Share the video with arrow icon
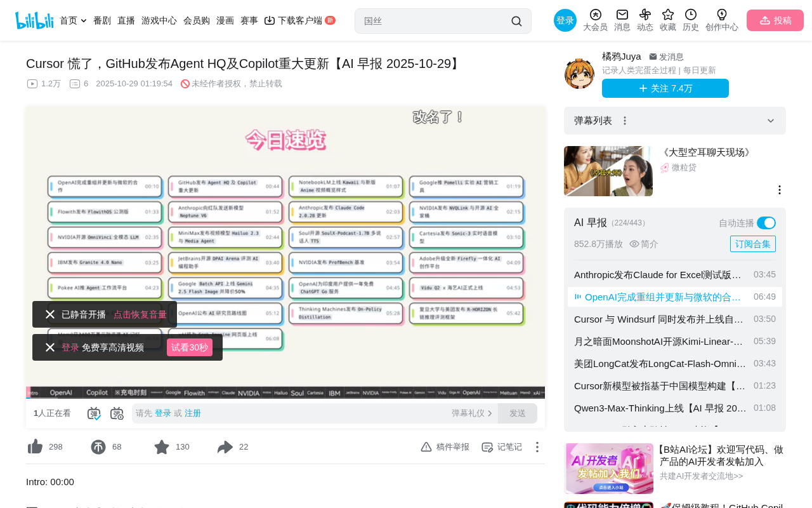The image size is (812, 508). (225, 447)
